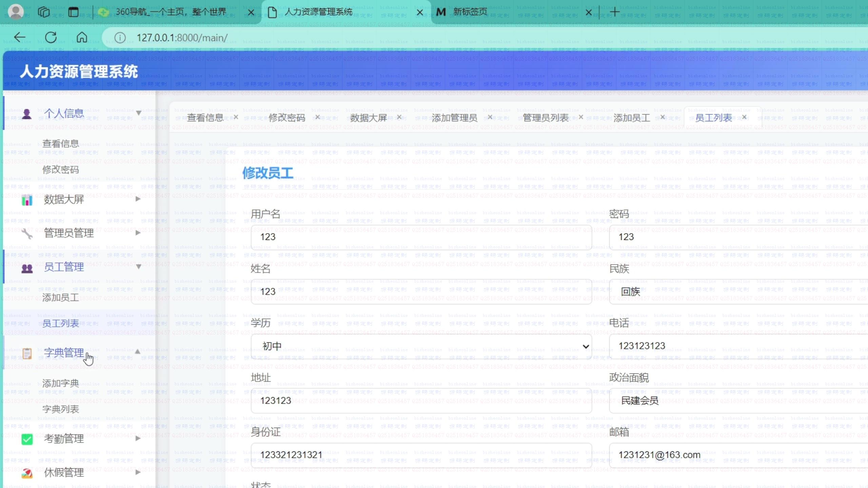The width and height of the screenshot is (868, 488).
Task: Click the site info icon in address bar
Action: click(x=120, y=38)
